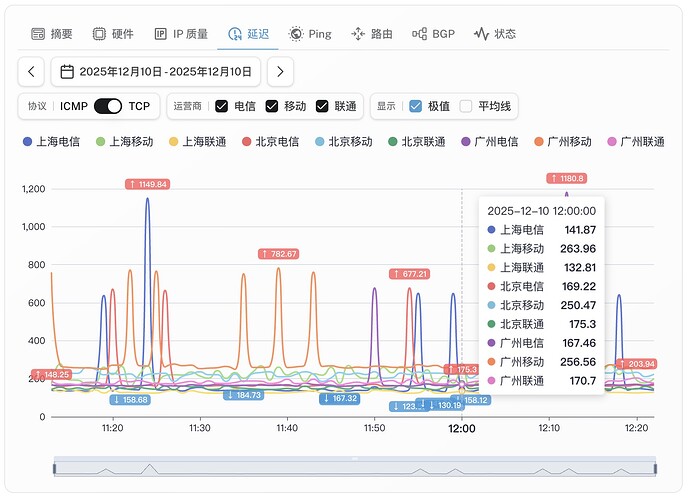Toggle 广州移动 series in legend
This screenshot has width=689, height=500.
(x=563, y=141)
